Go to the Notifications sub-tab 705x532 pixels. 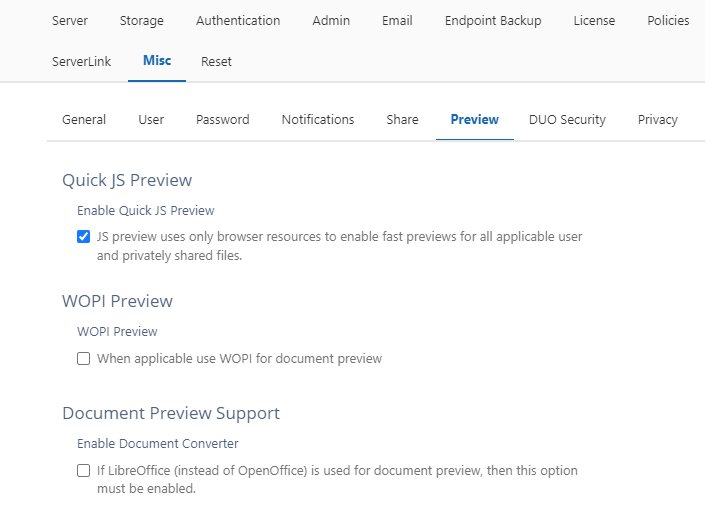click(318, 119)
